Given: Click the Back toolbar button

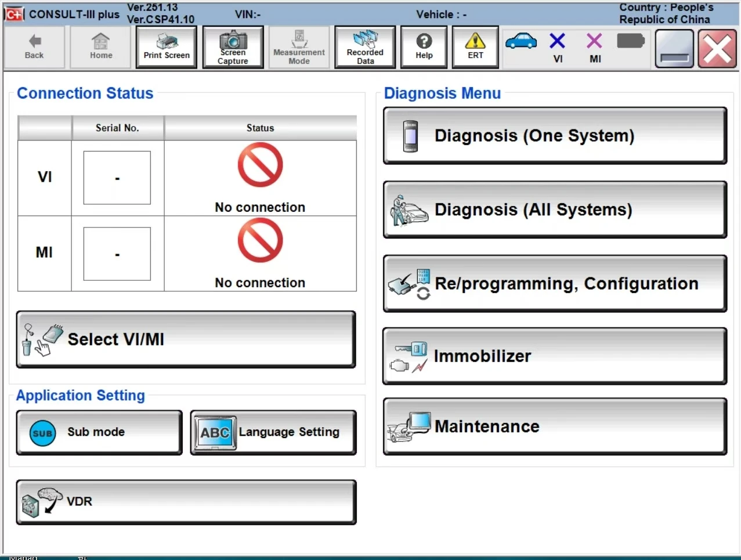Looking at the screenshot, I should click(x=34, y=47).
